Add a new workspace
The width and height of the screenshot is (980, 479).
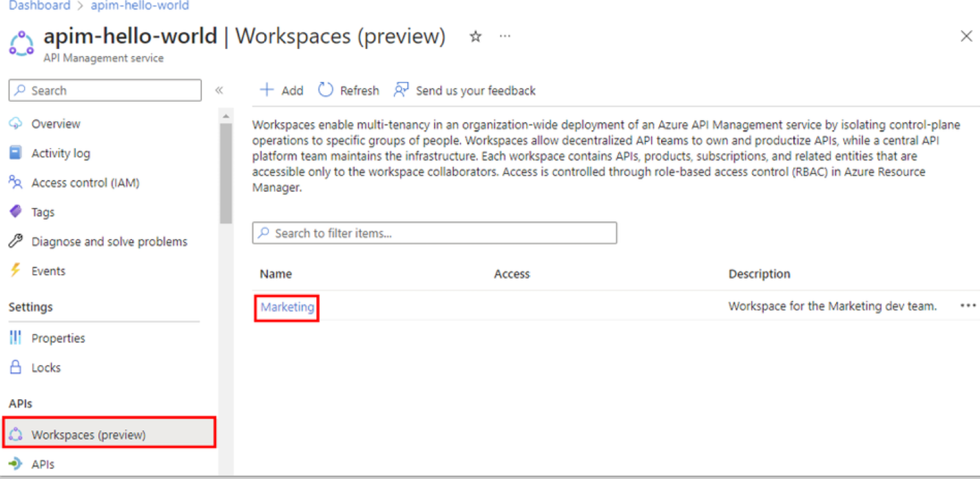click(x=281, y=90)
